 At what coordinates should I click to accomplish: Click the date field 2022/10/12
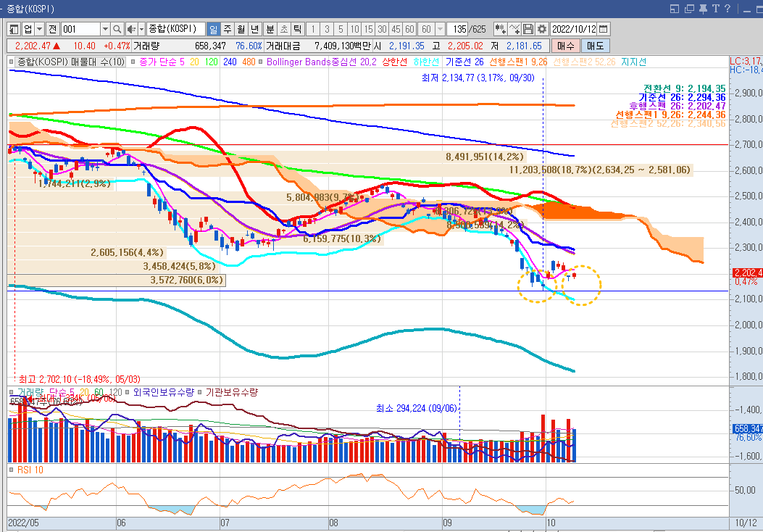(574, 29)
